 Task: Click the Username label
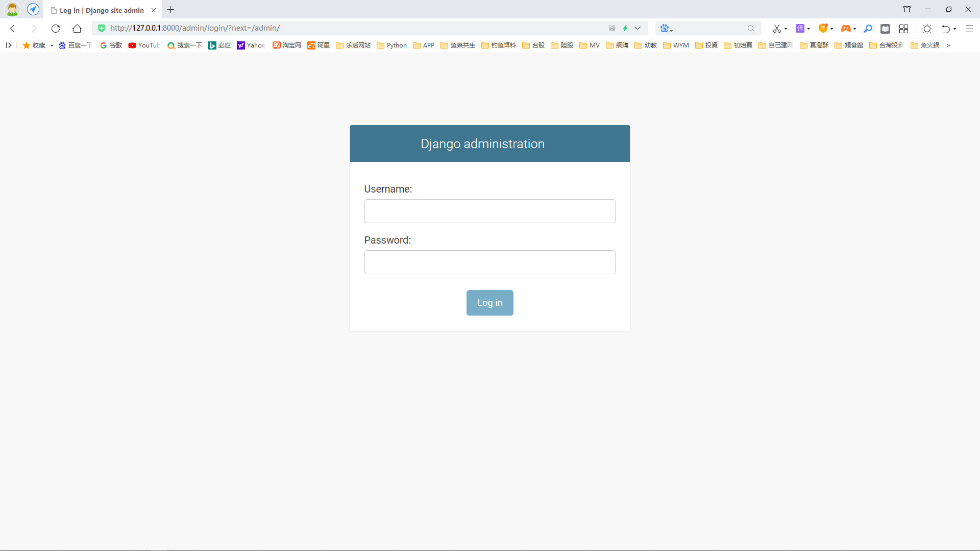click(388, 189)
